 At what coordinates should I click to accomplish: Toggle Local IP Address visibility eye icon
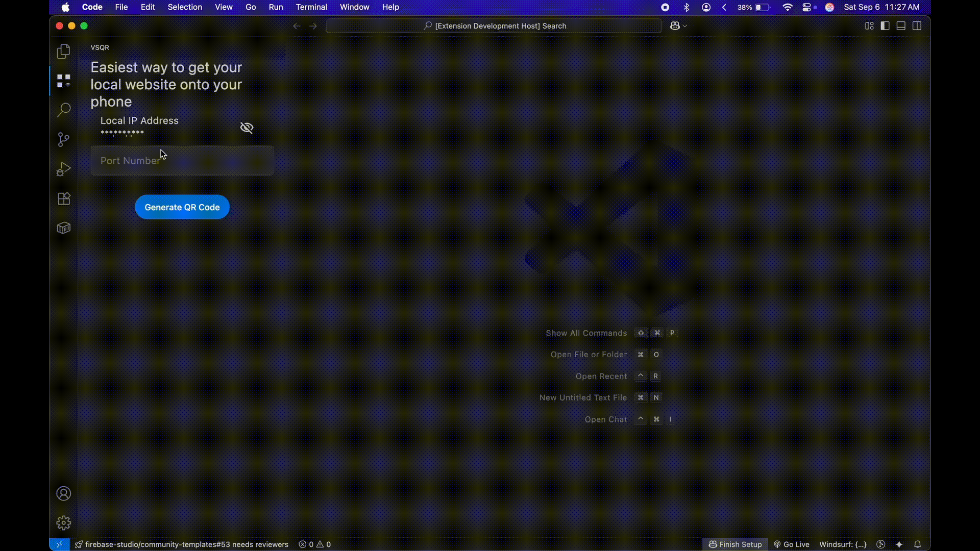247,128
